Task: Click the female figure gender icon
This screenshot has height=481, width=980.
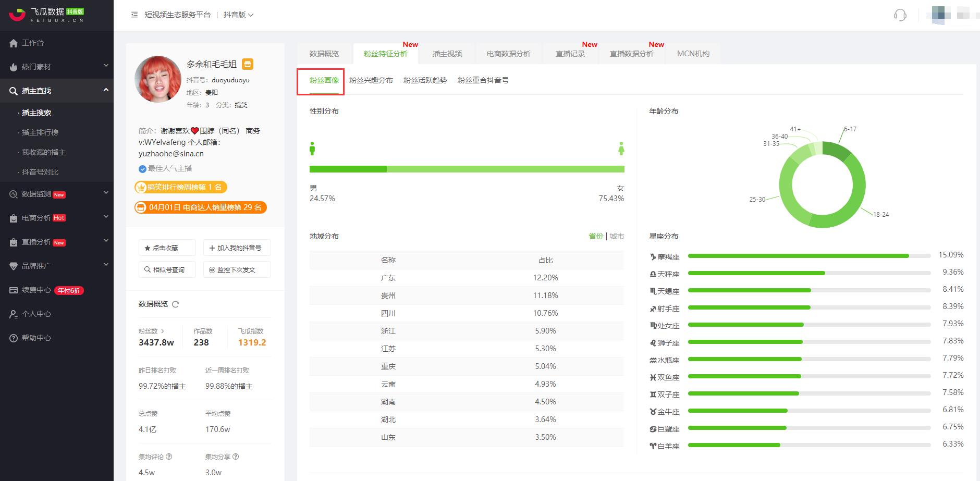Action: point(621,149)
